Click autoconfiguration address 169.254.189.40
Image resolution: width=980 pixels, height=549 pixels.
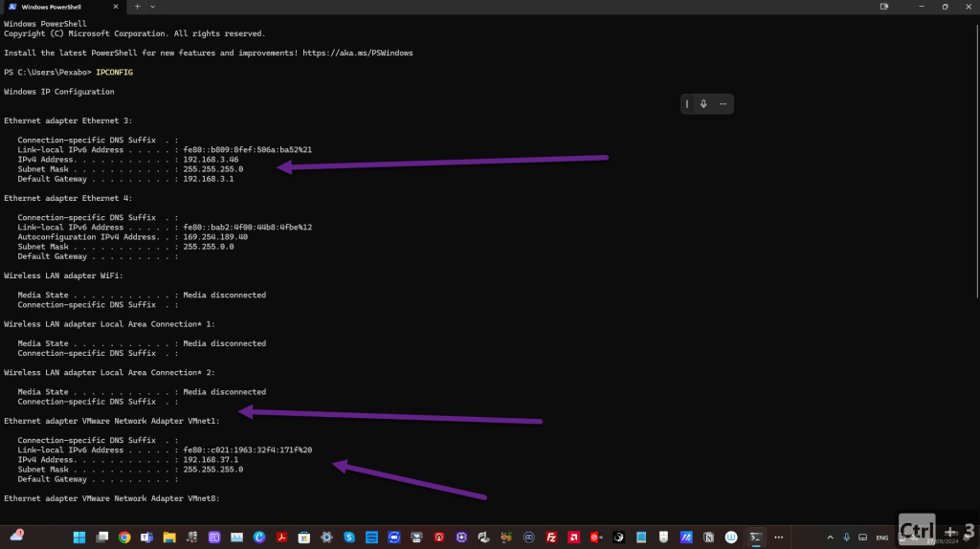coord(215,236)
